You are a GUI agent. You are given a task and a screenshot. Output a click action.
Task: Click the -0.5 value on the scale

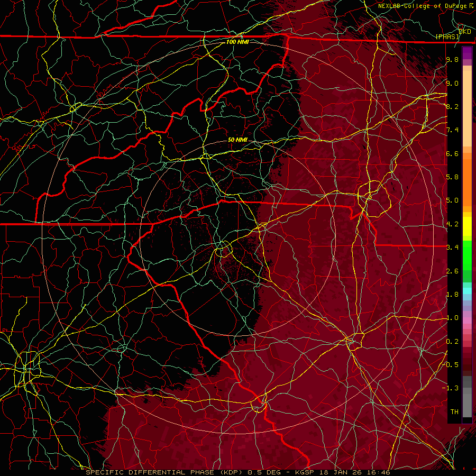451,364
